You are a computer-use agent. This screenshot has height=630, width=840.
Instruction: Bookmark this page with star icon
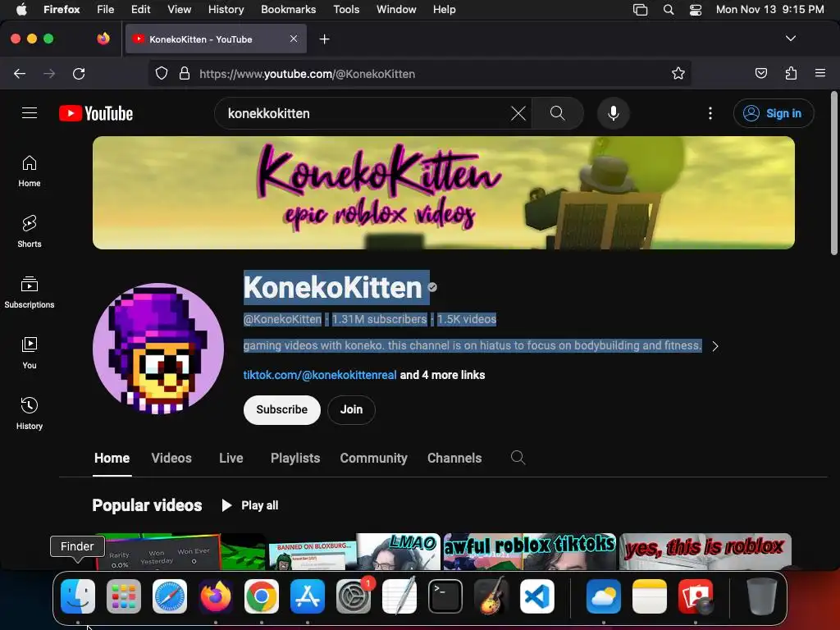point(678,73)
